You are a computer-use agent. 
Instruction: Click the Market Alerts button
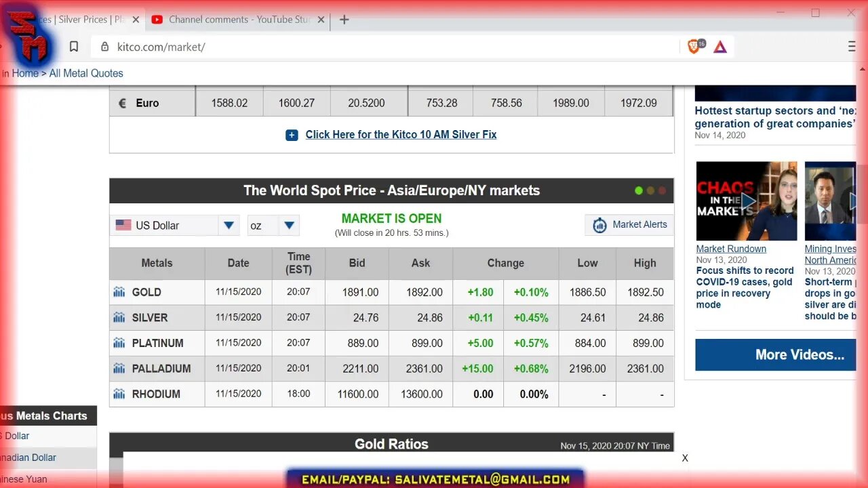click(x=629, y=225)
